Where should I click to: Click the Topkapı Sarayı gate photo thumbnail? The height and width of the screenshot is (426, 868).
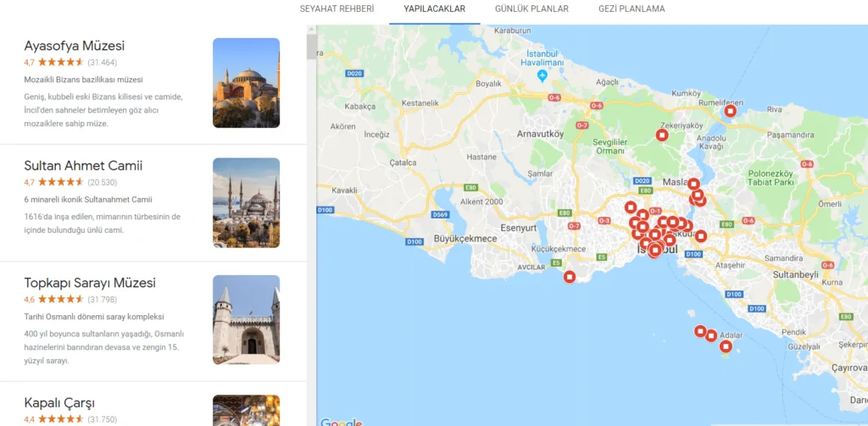coord(246,319)
